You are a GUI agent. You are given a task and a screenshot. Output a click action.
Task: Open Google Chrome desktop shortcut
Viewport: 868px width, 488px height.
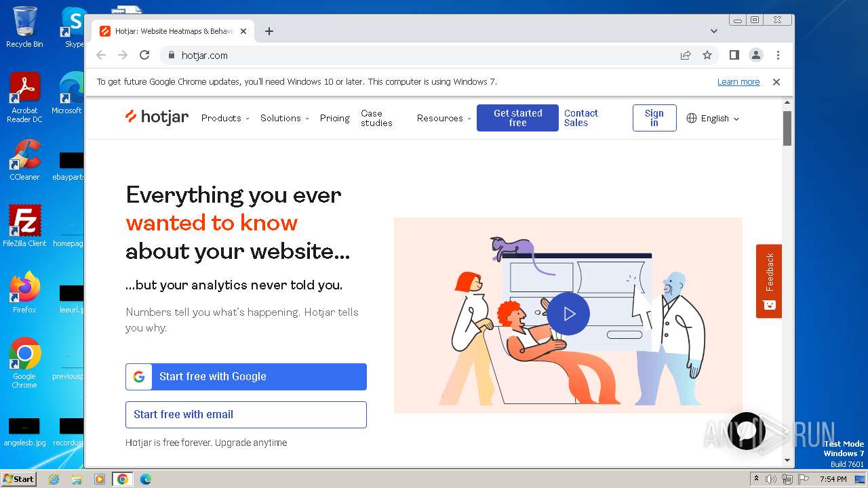point(24,363)
